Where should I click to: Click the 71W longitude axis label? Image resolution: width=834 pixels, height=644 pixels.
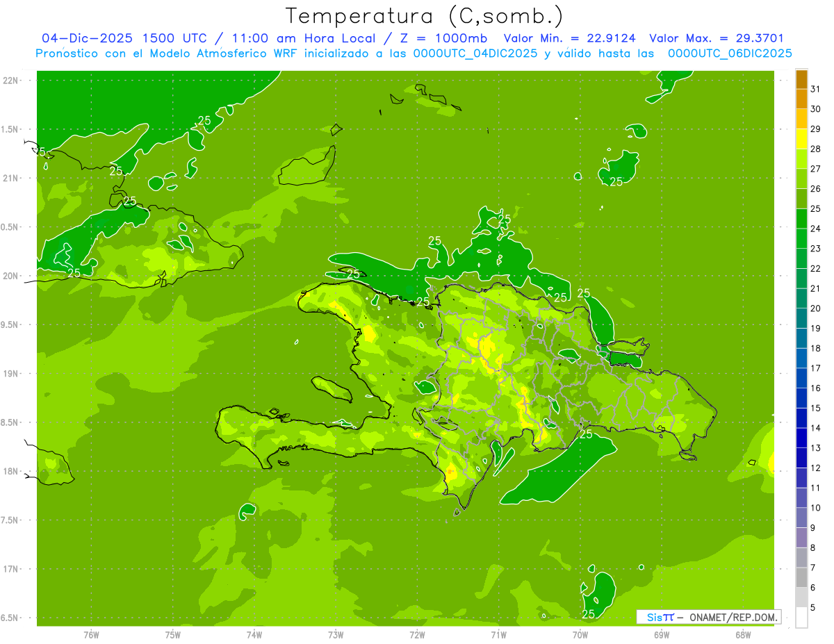tap(498, 635)
